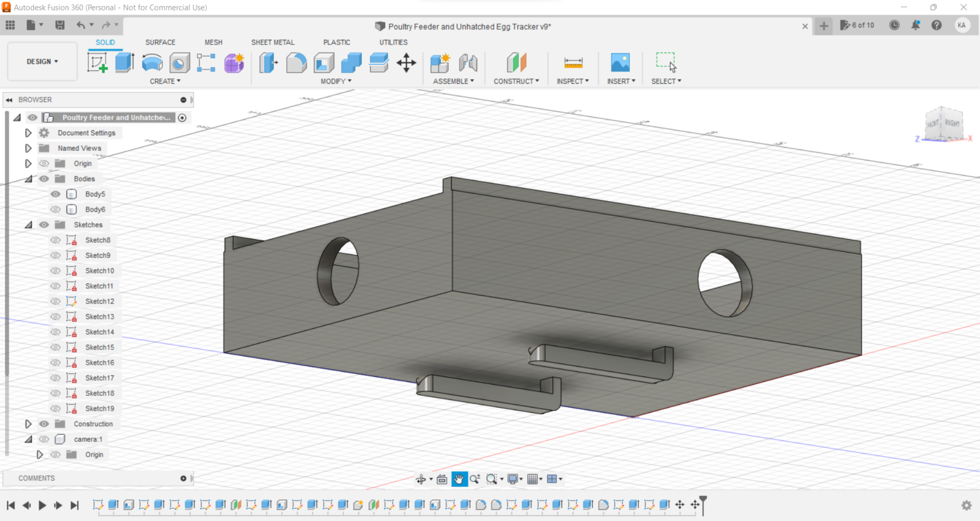
Task: Collapse the Sketches folder
Action: [28, 225]
